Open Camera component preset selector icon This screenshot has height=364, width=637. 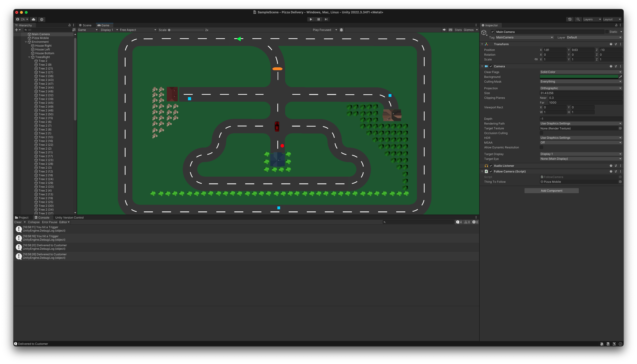[616, 67]
